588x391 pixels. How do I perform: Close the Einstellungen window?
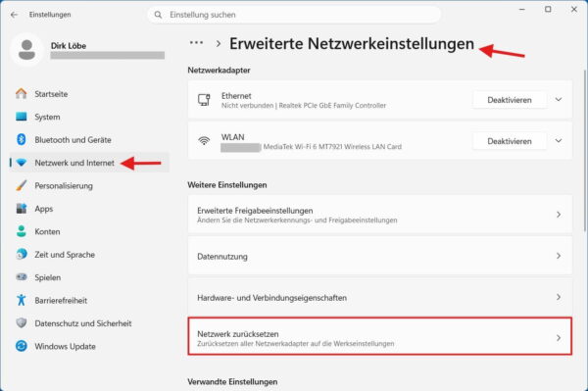click(574, 10)
